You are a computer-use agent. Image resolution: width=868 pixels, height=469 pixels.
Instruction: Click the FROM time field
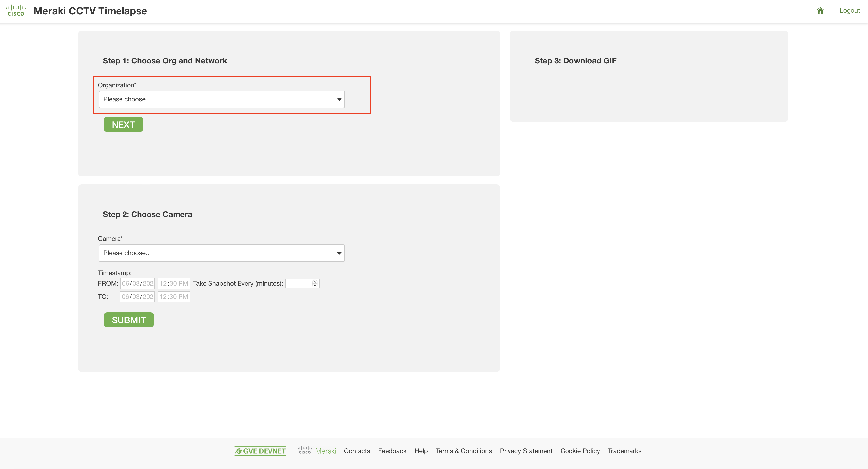[174, 283]
